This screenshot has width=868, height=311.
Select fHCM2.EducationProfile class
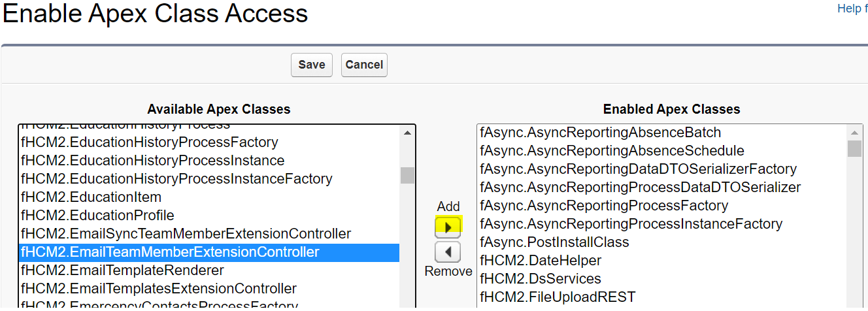click(x=97, y=216)
